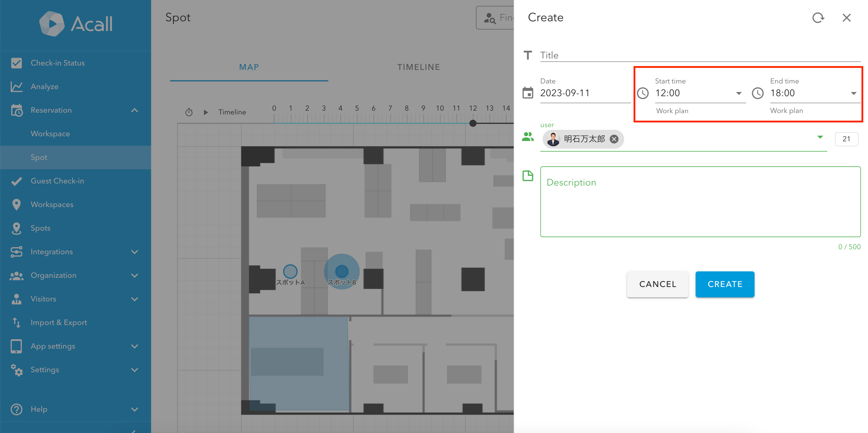Click user avatar of 明石万太郎
Image resolution: width=868 pixels, height=433 pixels.
coord(553,139)
